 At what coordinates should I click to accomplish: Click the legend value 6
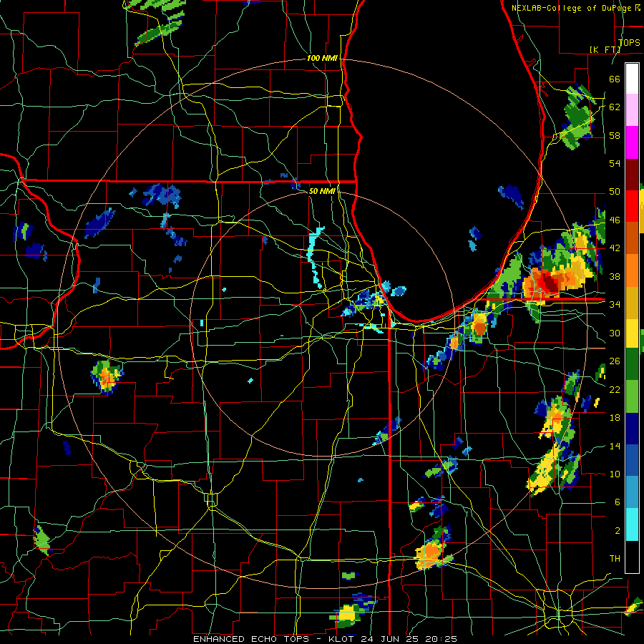[x=618, y=502]
